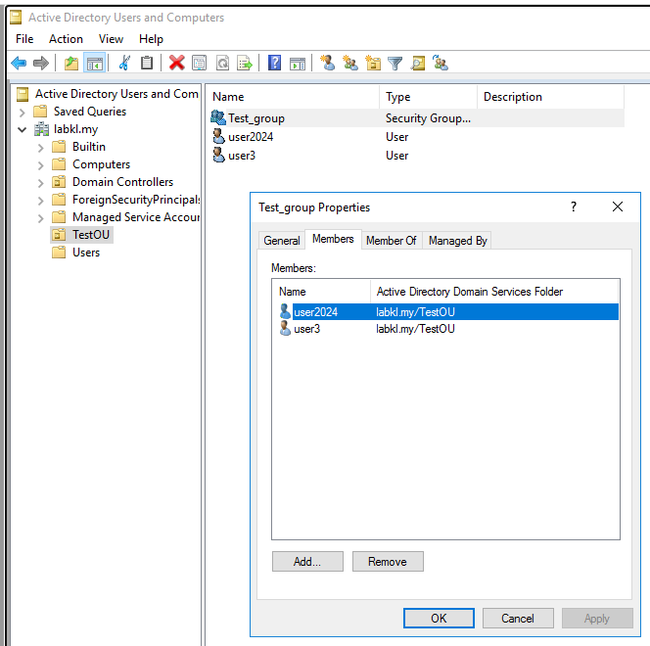650x646 pixels.
Task: Select Domain Controllers in the tree
Action: click(x=113, y=182)
